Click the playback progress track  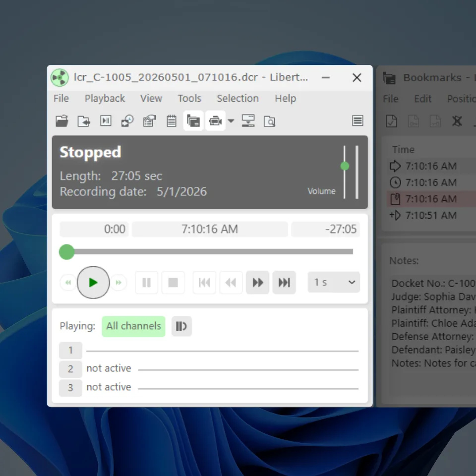click(213, 252)
